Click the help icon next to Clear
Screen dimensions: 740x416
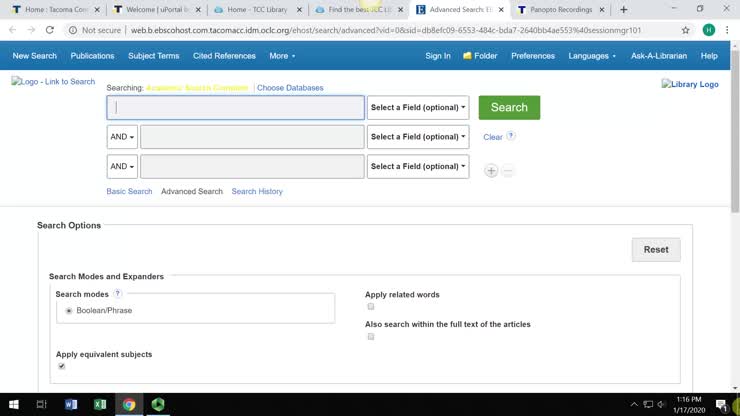(511, 136)
